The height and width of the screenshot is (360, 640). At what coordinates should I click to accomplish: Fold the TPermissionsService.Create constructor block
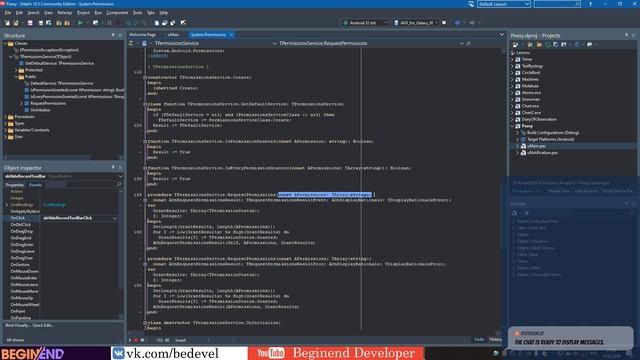pyautogui.click(x=145, y=77)
